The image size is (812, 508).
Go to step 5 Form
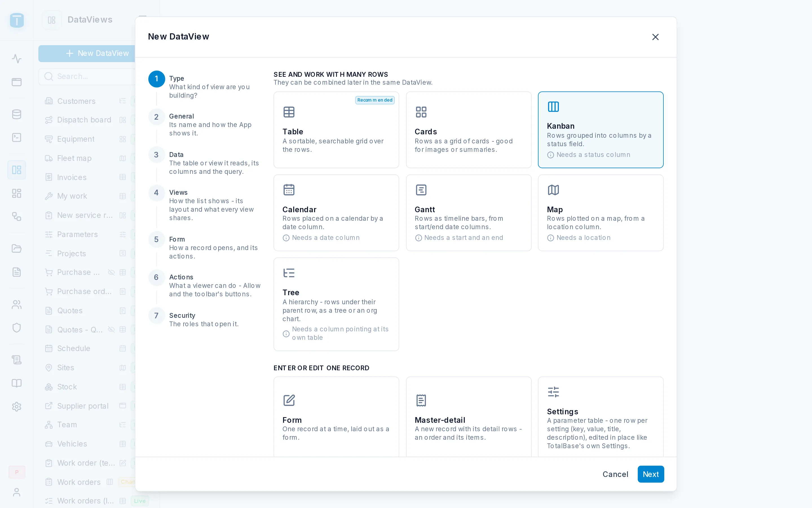coord(205,248)
